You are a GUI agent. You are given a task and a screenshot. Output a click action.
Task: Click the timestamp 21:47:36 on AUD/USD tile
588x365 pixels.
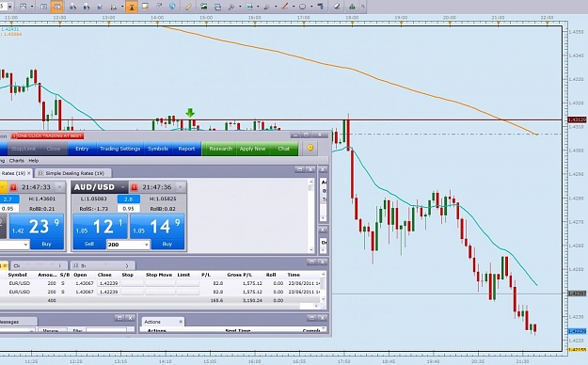coord(157,187)
